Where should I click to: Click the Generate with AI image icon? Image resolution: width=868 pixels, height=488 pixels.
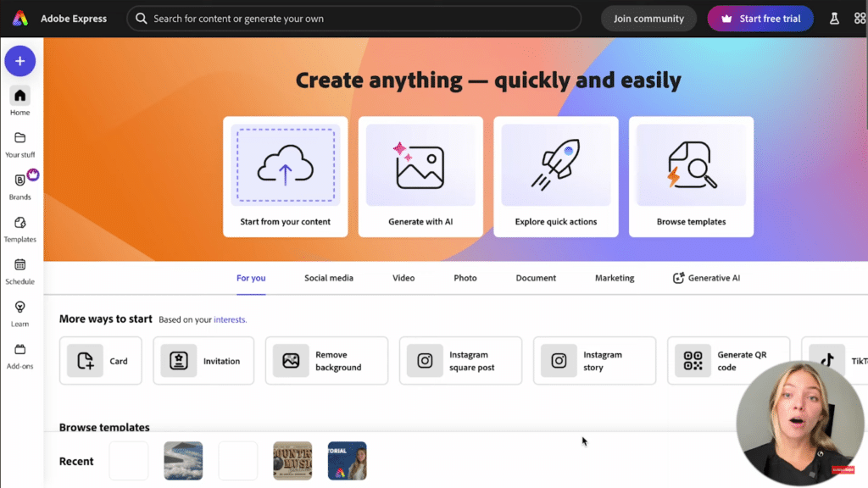coord(420,165)
